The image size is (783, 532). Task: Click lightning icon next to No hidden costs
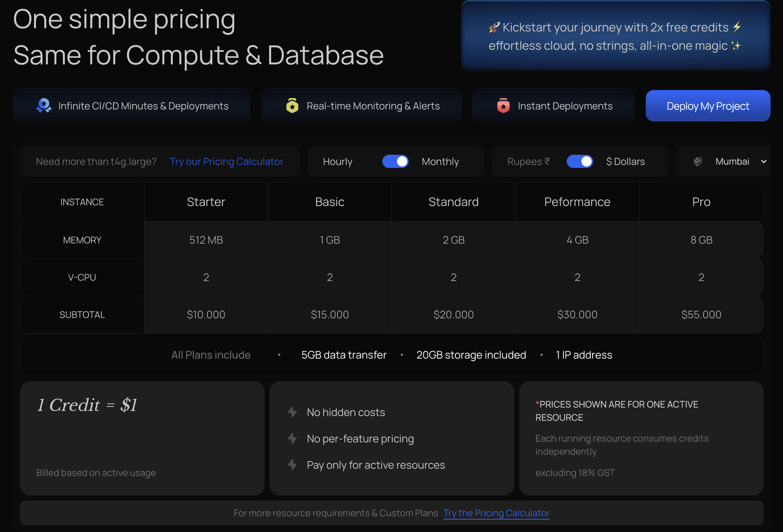point(292,412)
